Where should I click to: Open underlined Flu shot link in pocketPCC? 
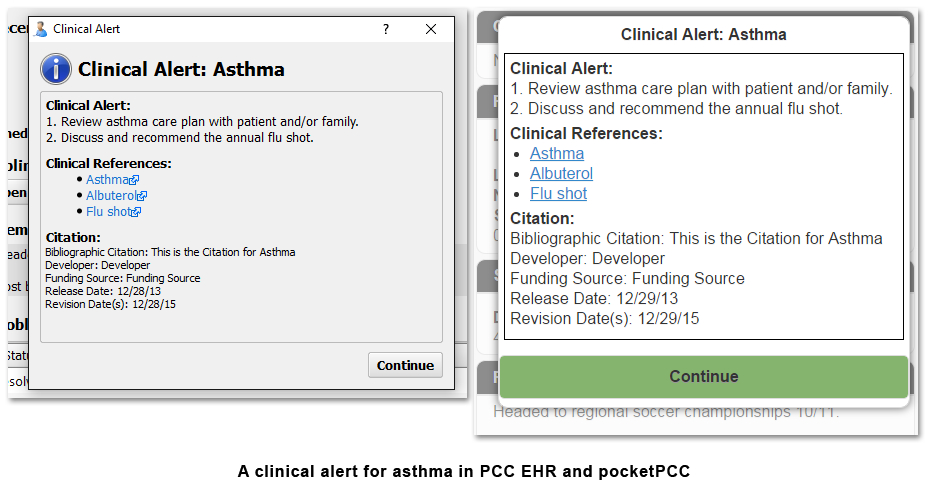pos(558,194)
